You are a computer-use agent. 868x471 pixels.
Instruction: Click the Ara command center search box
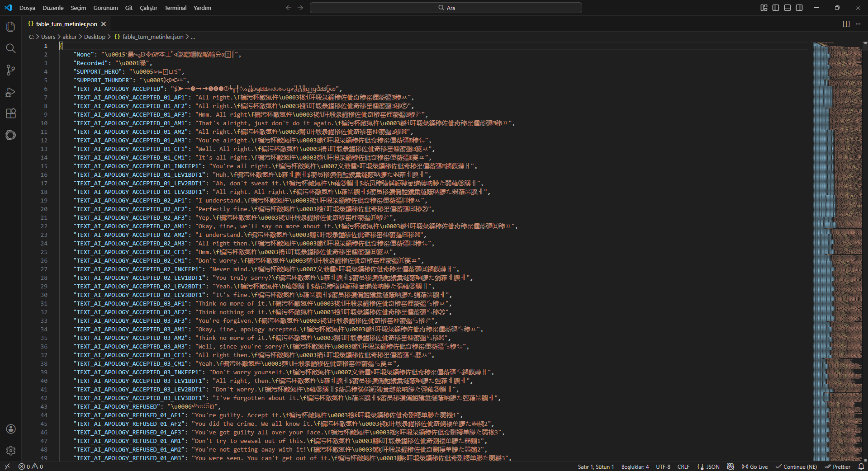coord(446,8)
